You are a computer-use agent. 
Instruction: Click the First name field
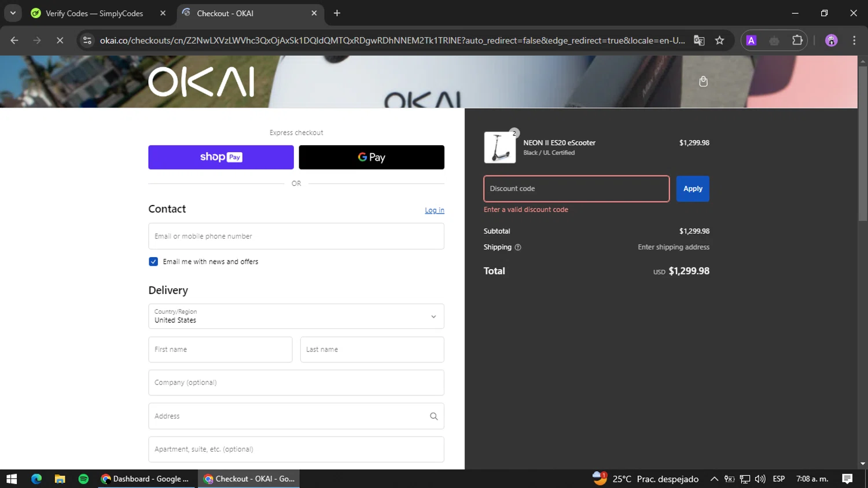click(x=220, y=350)
